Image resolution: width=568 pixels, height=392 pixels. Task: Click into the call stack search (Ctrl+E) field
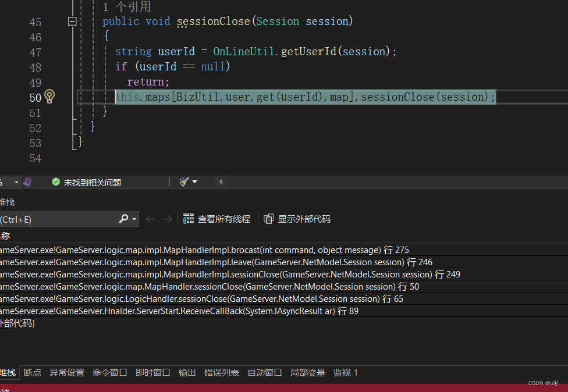coord(58,219)
